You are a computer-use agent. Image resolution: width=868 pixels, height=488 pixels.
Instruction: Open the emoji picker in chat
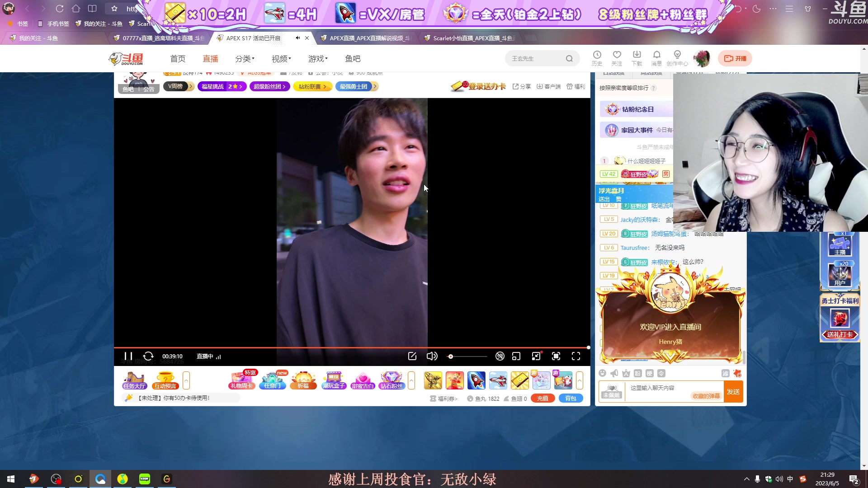point(602,373)
